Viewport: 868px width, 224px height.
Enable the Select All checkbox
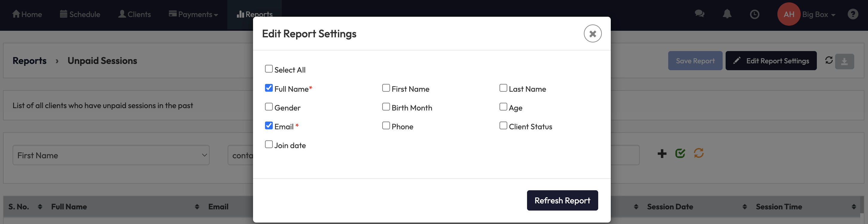269,69
